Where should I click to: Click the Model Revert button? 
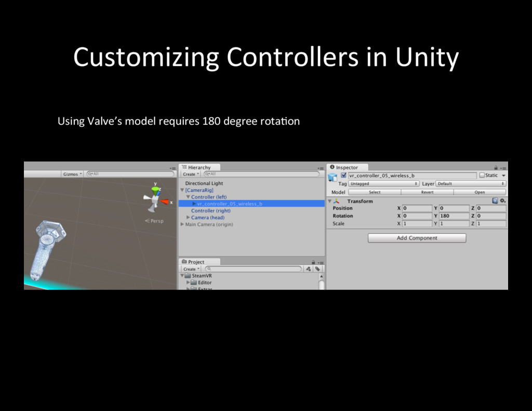coord(427,192)
